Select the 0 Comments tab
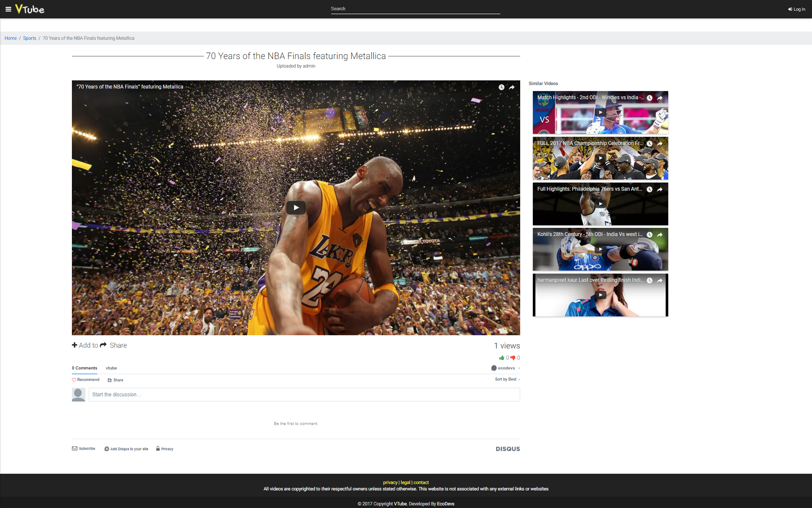The image size is (812, 508). click(85, 368)
